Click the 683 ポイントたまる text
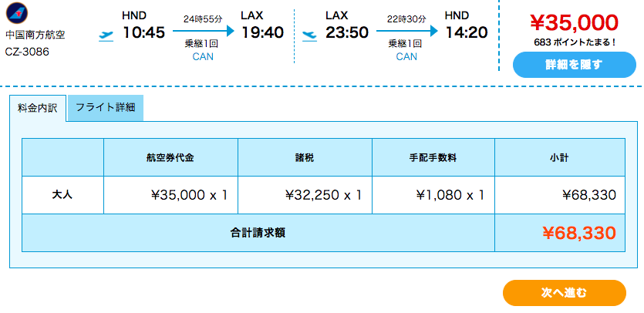Viewport: 644px width, 313px height. [575, 42]
